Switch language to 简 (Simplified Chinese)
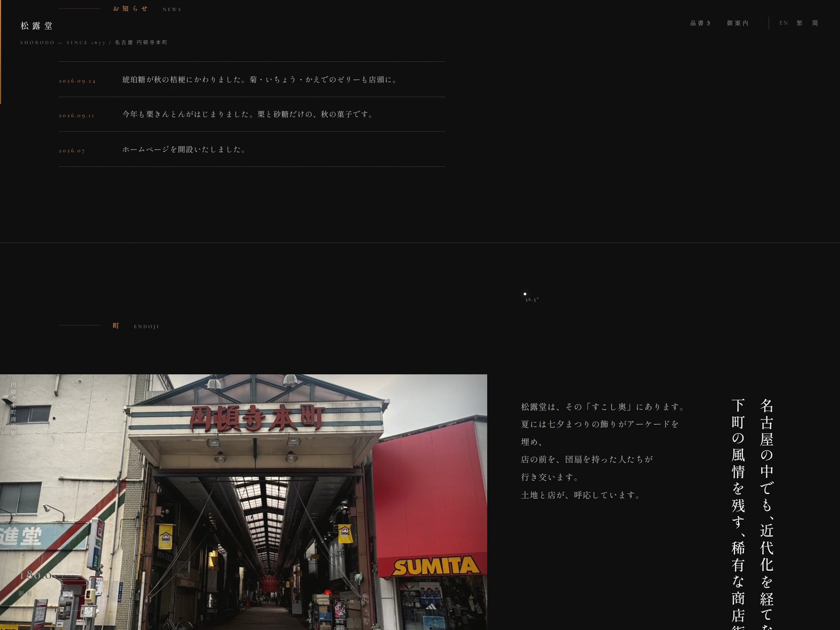Screen dimensions: 840x630 (x=815, y=23)
